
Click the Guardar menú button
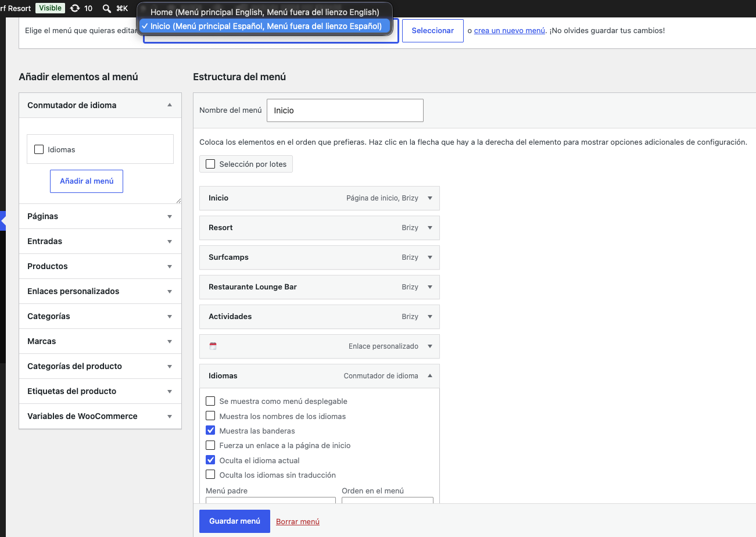235,521
